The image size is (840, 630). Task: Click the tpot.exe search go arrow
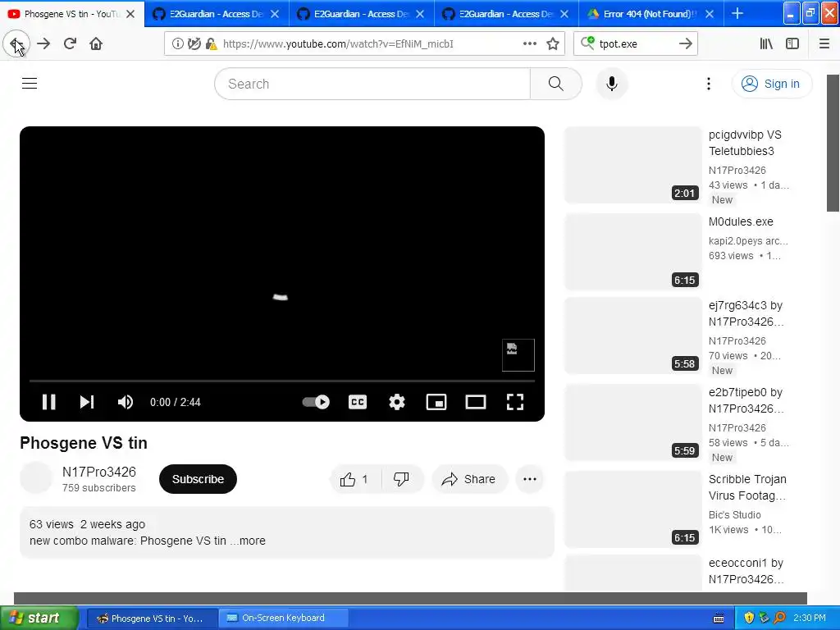[685, 44]
